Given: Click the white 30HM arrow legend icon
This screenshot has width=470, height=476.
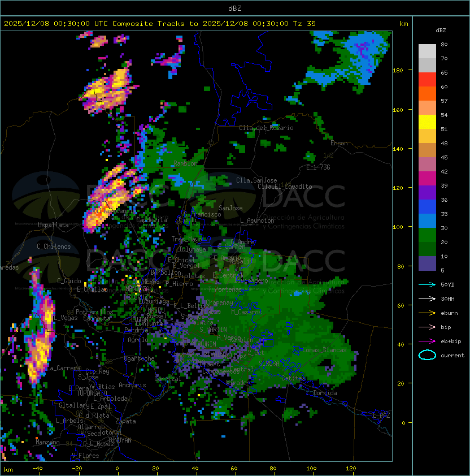Looking at the screenshot, I should (427, 299).
